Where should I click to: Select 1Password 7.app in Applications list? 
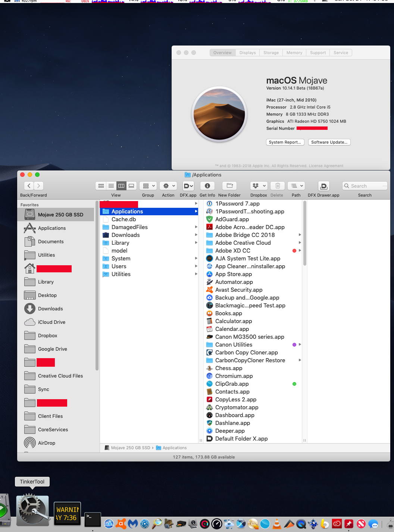point(237,204)
